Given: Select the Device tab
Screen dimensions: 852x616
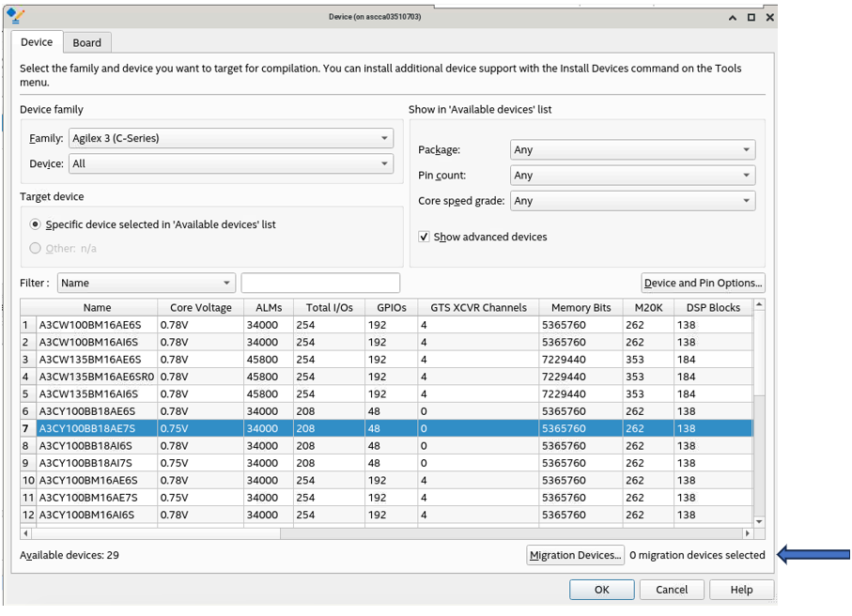Looking at the screenshot, I should click(37, 42).
